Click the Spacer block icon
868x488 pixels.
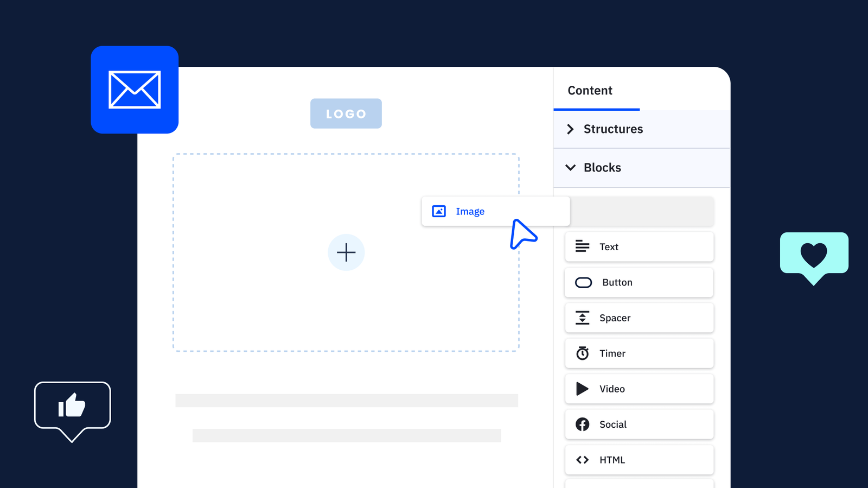point(582,318)
